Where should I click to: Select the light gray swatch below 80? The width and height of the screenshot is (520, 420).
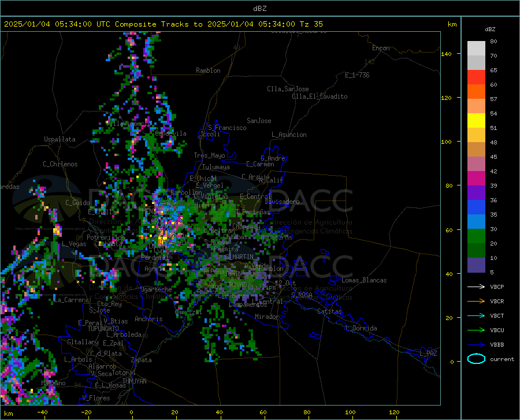coord(476,49)
